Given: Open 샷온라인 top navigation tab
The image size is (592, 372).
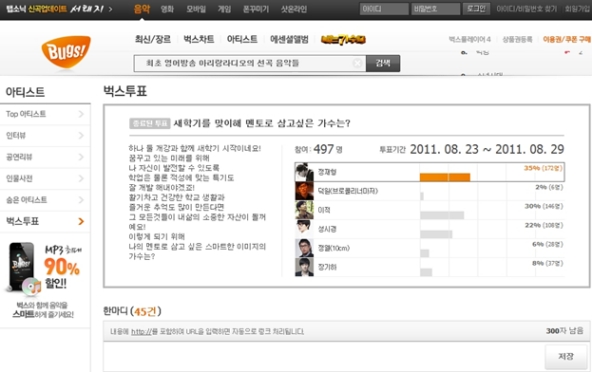Looking at the screenshot, I should [293, 9].
